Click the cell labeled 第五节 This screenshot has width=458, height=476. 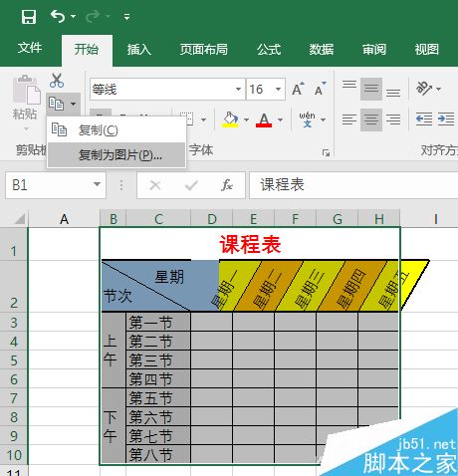click(x=158, y=398)
